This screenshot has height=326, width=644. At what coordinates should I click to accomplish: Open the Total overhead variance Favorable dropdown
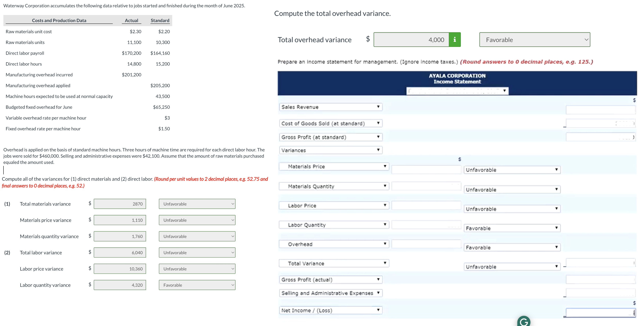pyautogui.click(x=535, y=40)
